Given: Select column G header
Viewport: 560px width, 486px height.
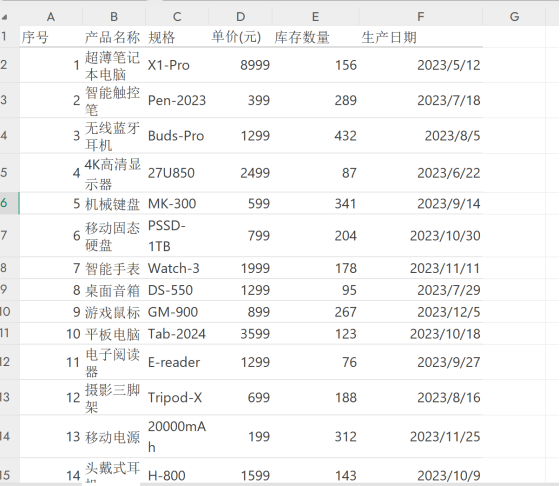Looking at the screenshot, I should pos(514,17).
